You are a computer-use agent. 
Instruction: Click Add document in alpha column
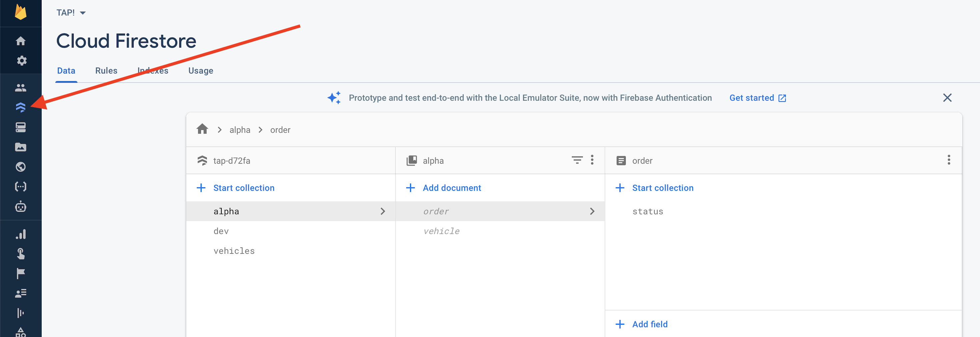pyautogui.click(x=444, y=188)
